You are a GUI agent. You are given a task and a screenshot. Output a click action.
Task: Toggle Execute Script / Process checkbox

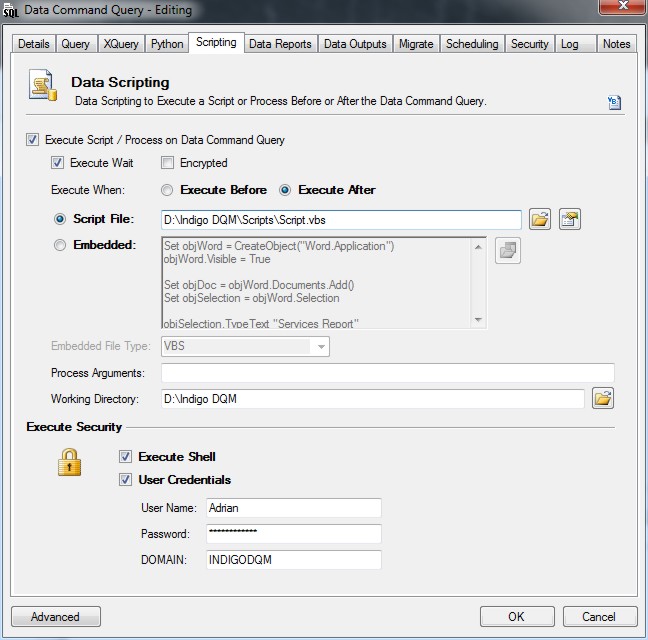[x=33, y=140]
